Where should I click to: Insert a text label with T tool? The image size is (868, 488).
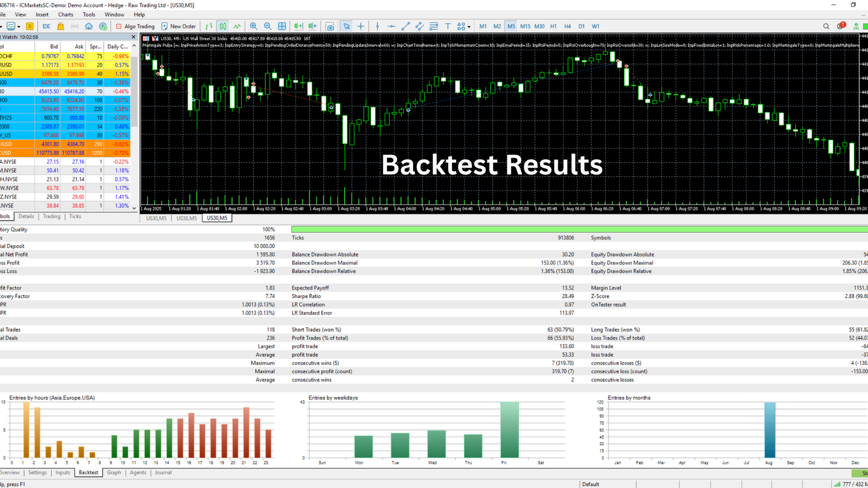click(448, 26)
